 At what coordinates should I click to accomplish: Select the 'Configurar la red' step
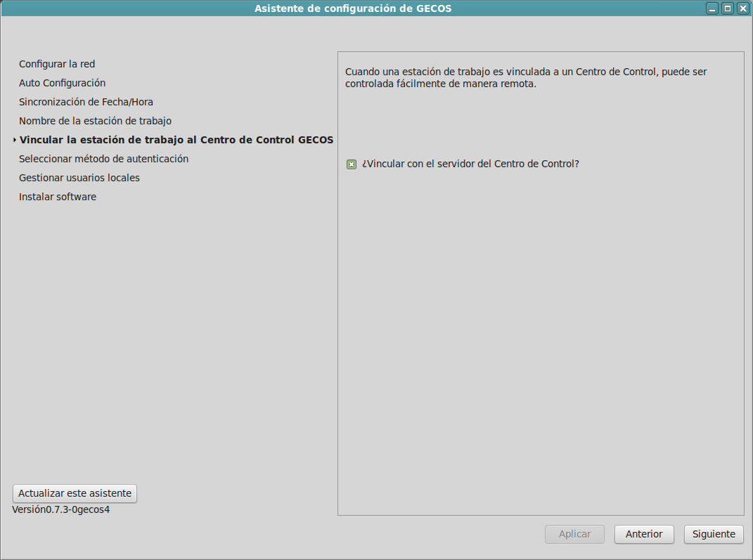pos(57,64)
